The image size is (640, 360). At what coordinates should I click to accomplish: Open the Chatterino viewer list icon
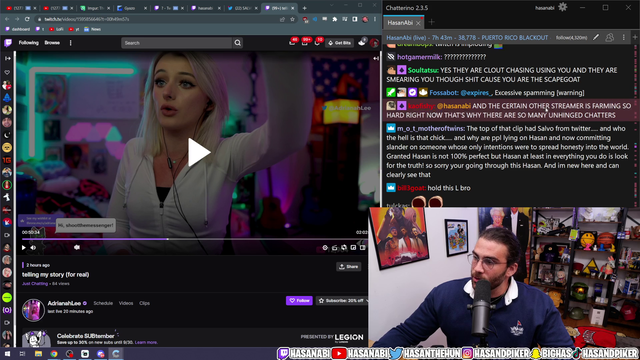[x=610, y=38]
